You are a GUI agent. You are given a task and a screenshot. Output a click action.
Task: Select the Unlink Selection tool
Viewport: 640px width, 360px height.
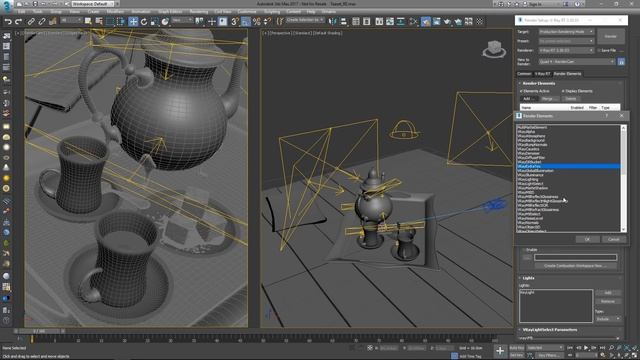tap(42, 22)
